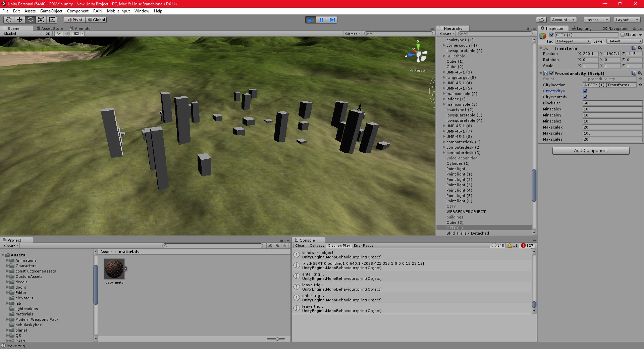Click the Play button
Viewport: 644px width, 349px height.
(x=311, y=20)
